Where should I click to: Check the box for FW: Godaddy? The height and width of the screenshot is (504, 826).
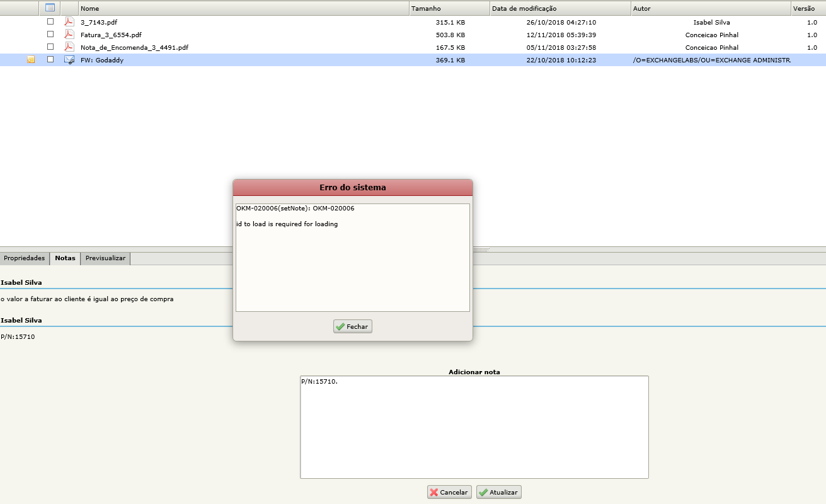click(x=50, y=59)
